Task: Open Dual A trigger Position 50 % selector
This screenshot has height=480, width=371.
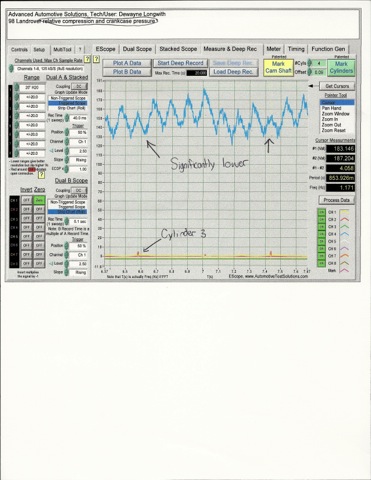Action: pyautogui.click(x=78, y=132)
